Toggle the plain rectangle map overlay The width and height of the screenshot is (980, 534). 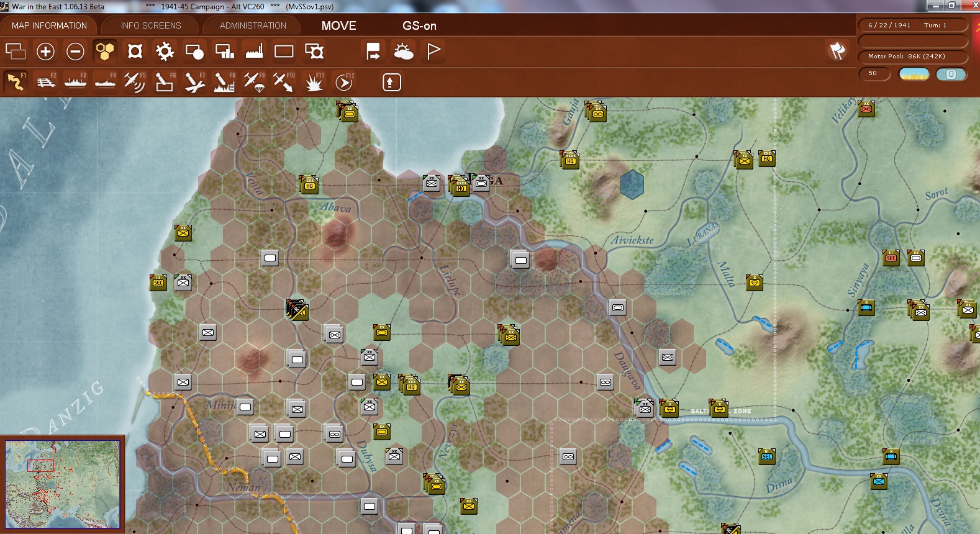click(284, 51)
